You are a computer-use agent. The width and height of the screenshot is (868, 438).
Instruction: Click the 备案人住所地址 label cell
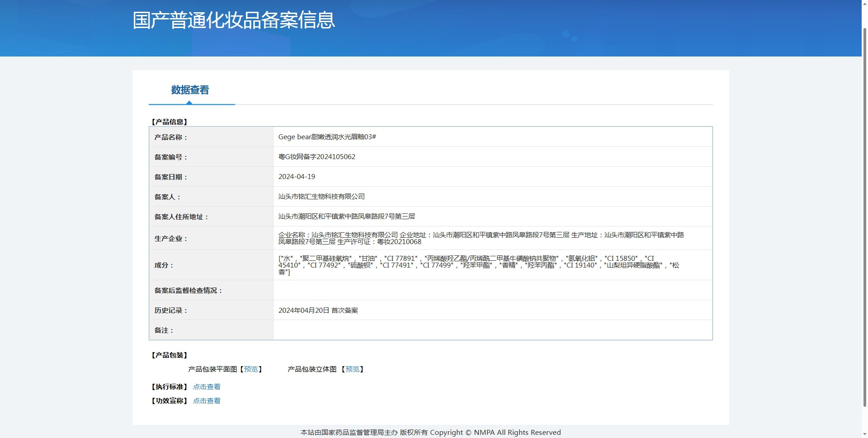point(211,217)
